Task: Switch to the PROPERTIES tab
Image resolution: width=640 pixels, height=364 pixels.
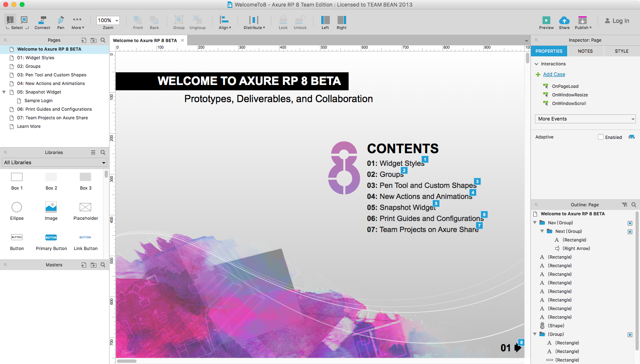Action: 549,51
